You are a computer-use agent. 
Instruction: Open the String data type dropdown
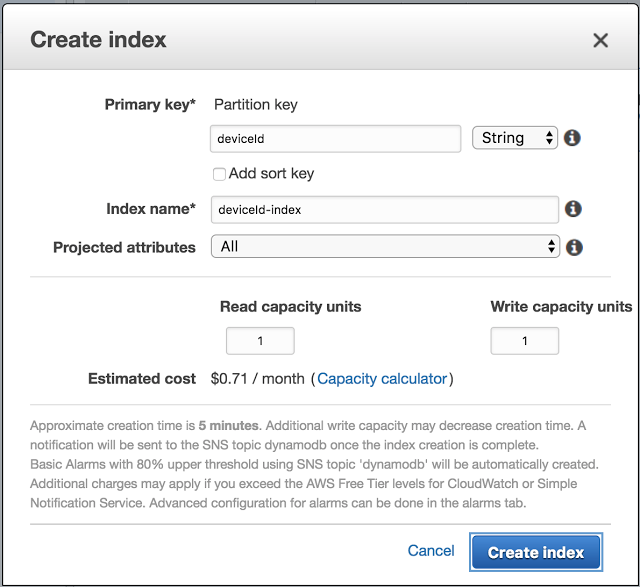coord(514,138)
